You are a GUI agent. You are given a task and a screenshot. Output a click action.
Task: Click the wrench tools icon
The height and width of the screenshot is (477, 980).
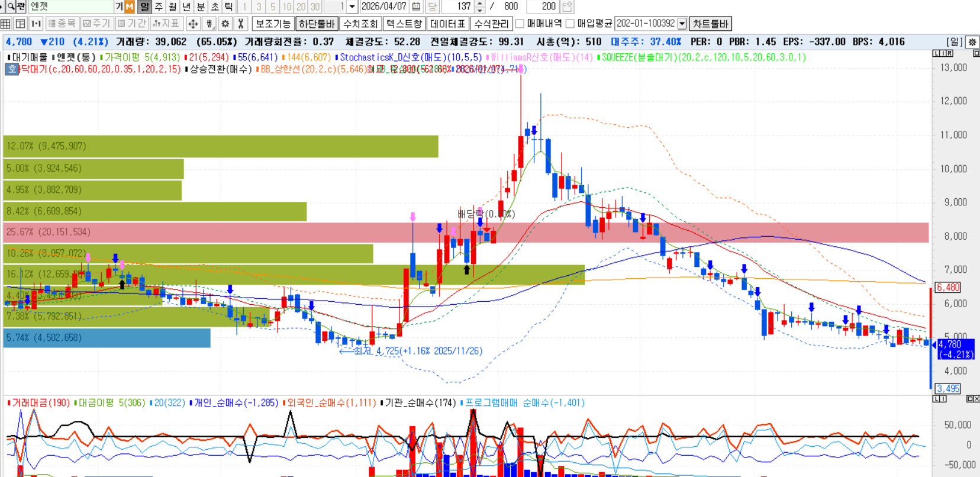tap(240, 24)
